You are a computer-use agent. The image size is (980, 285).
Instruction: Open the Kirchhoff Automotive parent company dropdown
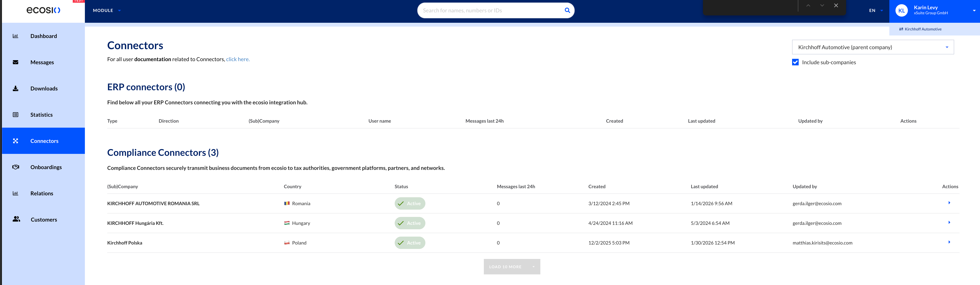click(873, 47)
